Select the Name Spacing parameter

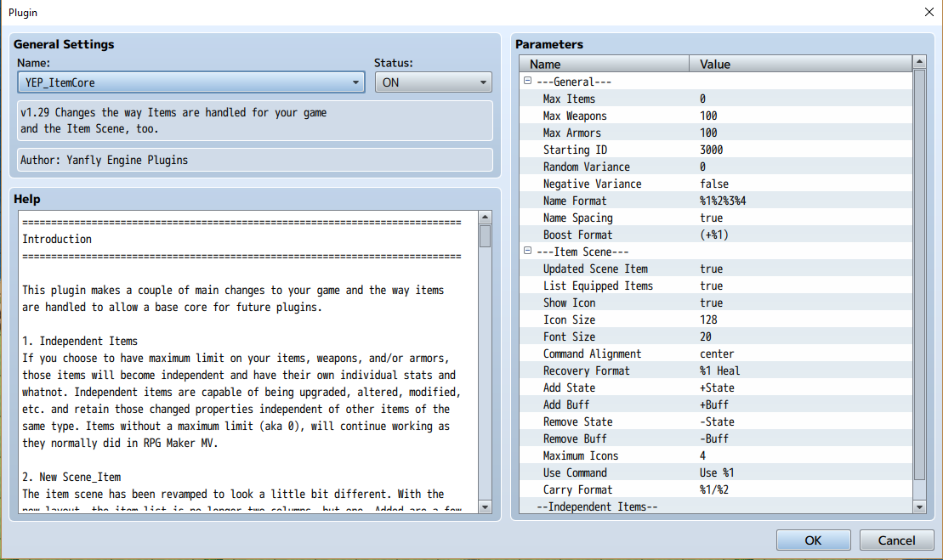(716, 218)
